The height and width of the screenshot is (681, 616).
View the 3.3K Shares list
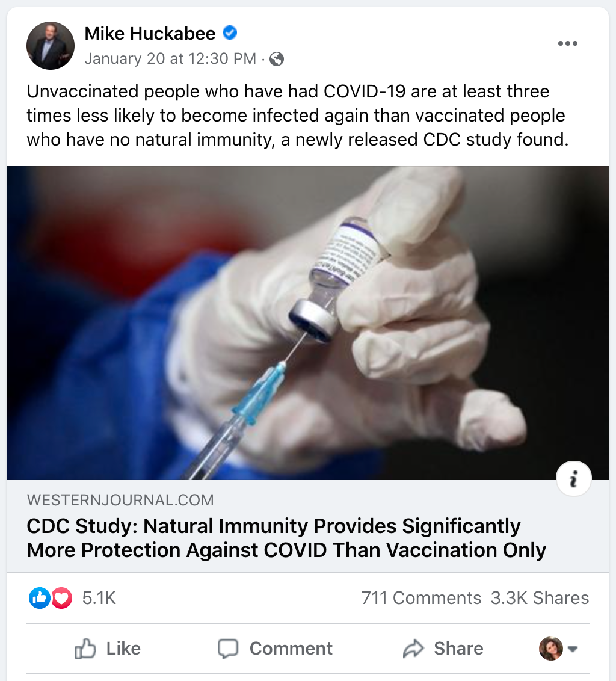coord(540,598)
